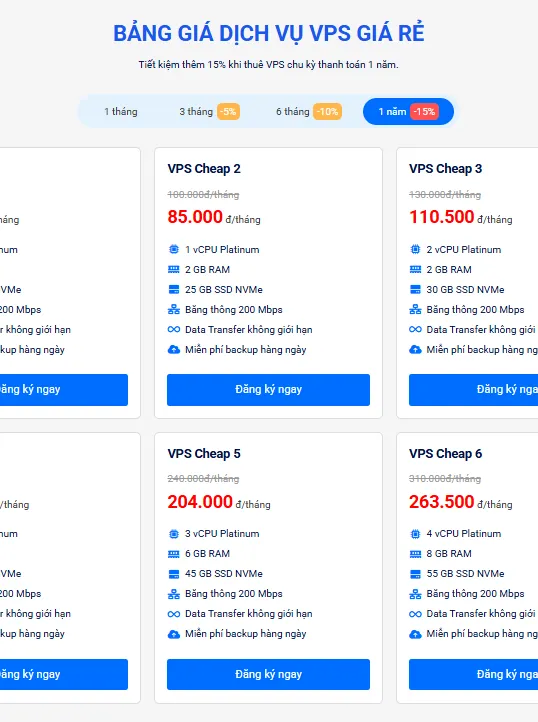Click infinity data transfer icon in VPS Cheap 2
The width and height of the screenshot is (538, 722).
(x=174, y=329)
